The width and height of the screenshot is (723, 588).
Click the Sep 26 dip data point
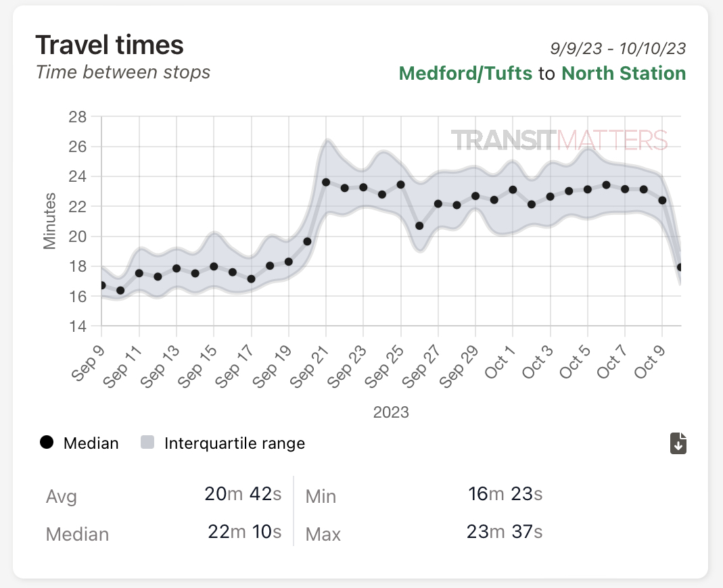point(419,226)
